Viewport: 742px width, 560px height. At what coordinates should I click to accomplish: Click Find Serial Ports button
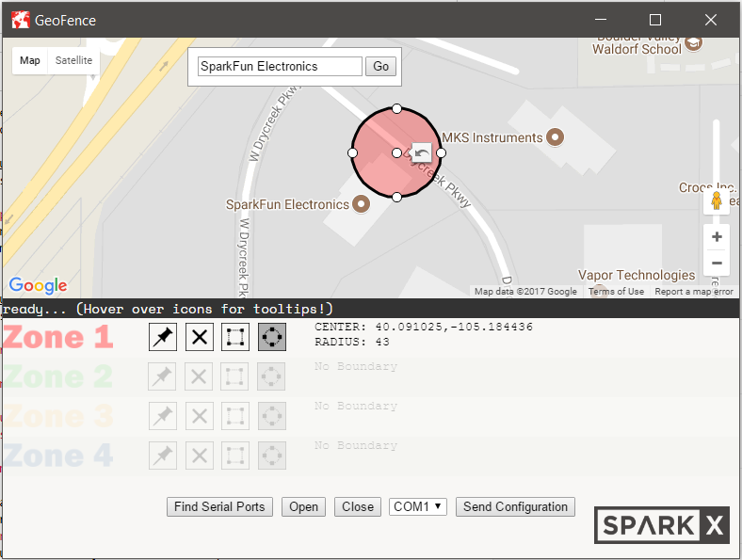[x=219, y=506]
